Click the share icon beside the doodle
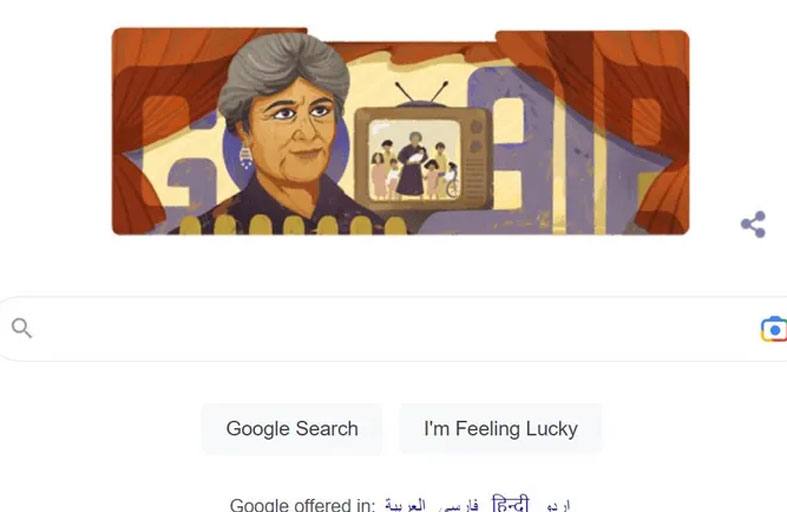The image size is (787, 512). coord(753,224)
